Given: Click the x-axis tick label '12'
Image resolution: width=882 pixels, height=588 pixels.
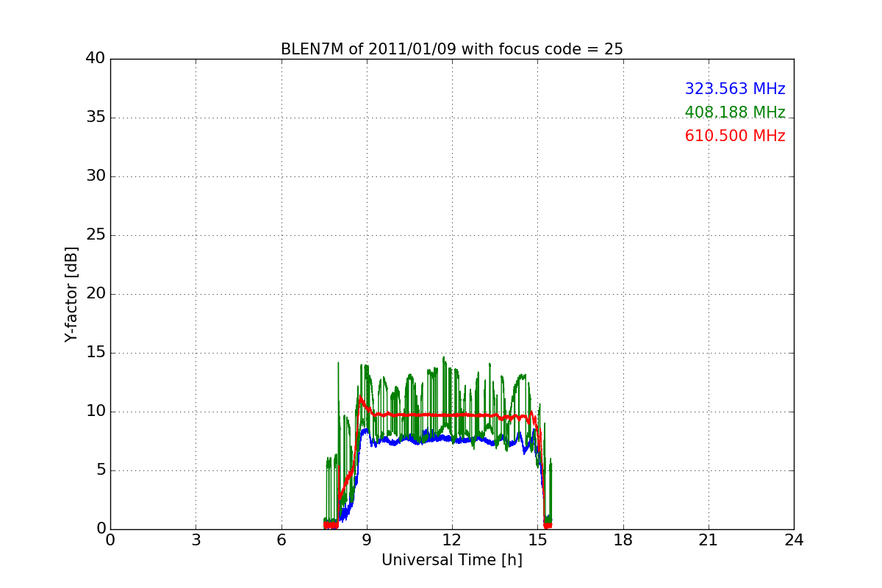Looking at the screenshot, I should 452,540.
